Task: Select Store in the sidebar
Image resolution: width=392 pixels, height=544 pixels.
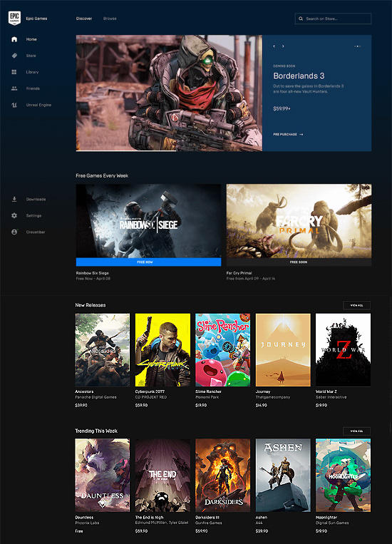Action: coord(31,56)
